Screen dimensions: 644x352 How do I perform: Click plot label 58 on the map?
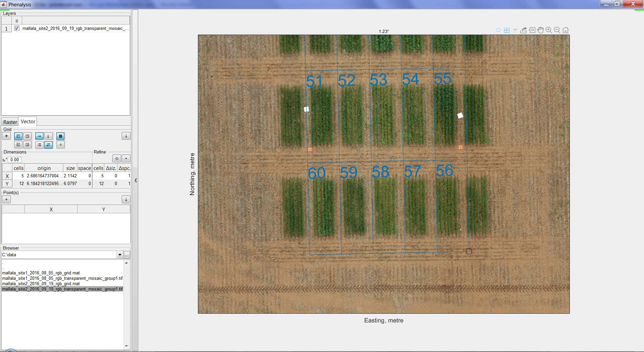(380, 172)
